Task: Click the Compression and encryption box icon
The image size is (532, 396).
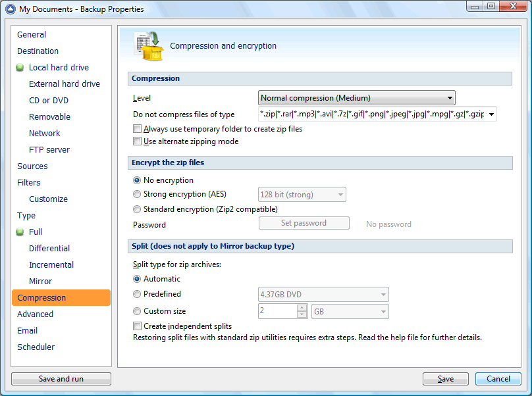Action: (149, 46)
